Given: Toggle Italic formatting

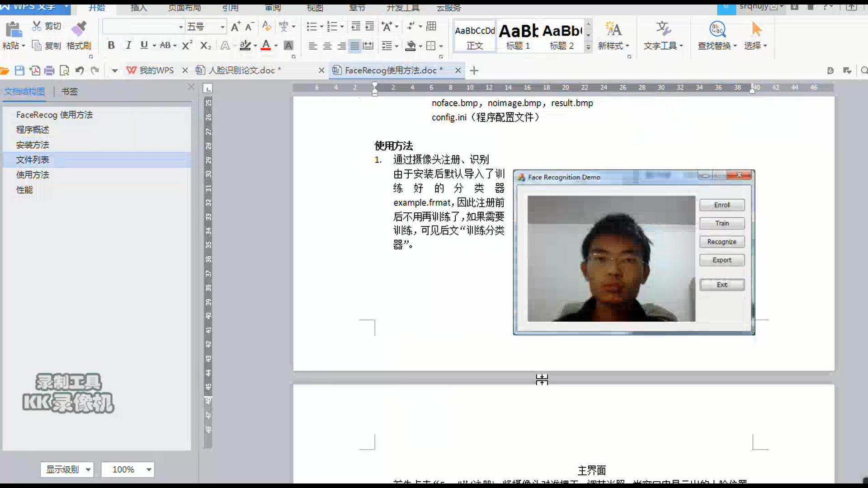Looking at the screenshot, I should point(128,45).
